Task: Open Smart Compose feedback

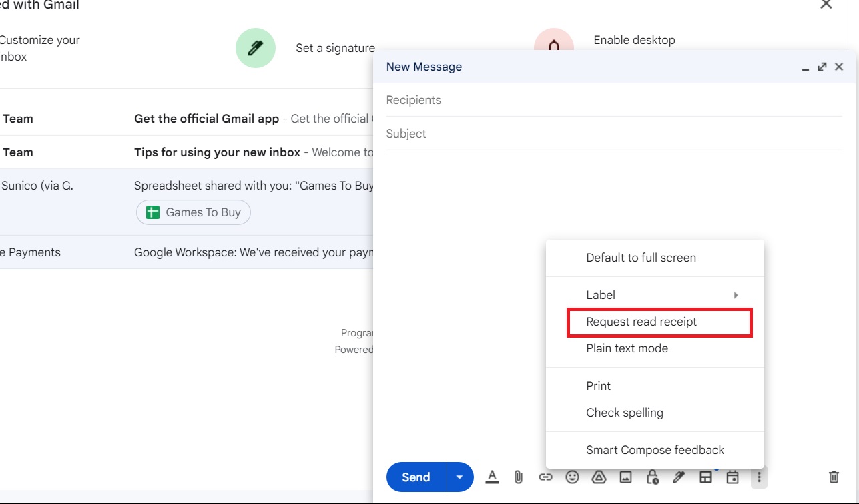Action: click(x=655, y=450)
